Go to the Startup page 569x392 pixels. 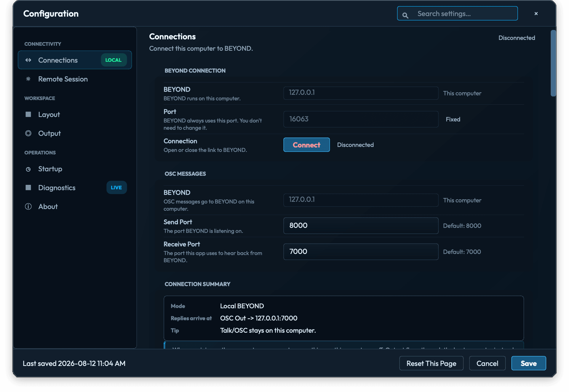(x=75, y=169)
